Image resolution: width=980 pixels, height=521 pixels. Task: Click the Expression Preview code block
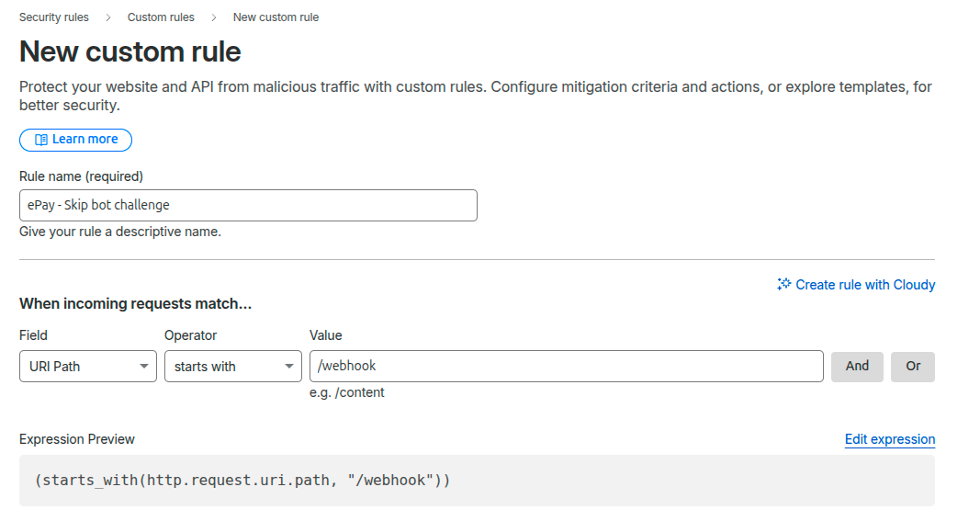(x=477, y=481)
